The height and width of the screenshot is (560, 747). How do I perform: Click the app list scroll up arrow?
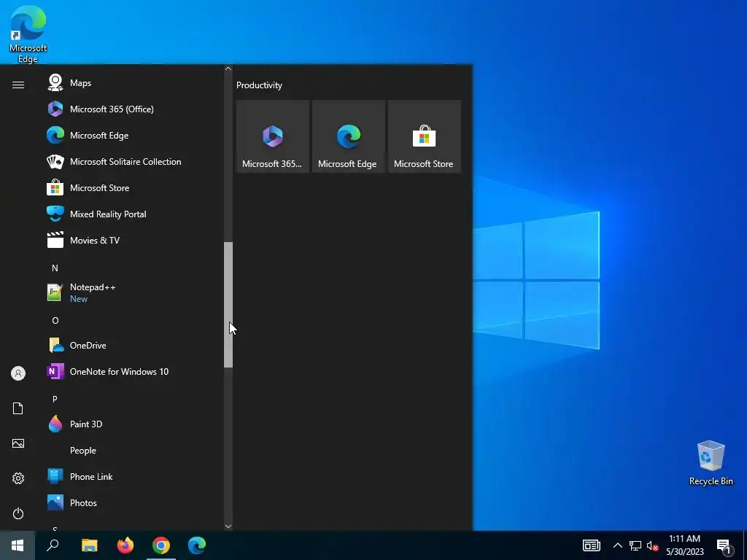pos(228,69)
